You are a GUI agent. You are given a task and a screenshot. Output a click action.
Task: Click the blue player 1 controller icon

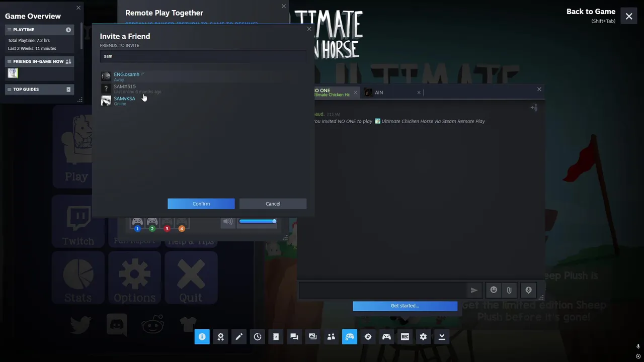(x=137, y=224)
